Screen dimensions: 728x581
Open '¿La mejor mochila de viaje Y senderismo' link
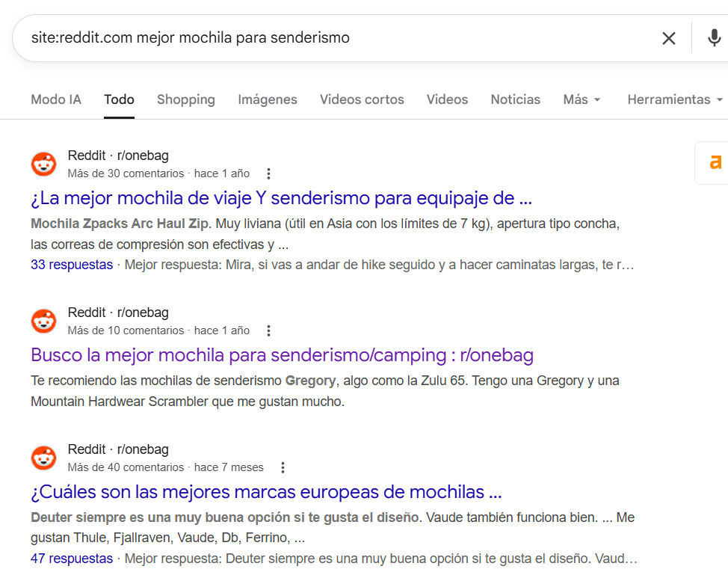pyautogui.click(x=281, y=198)
